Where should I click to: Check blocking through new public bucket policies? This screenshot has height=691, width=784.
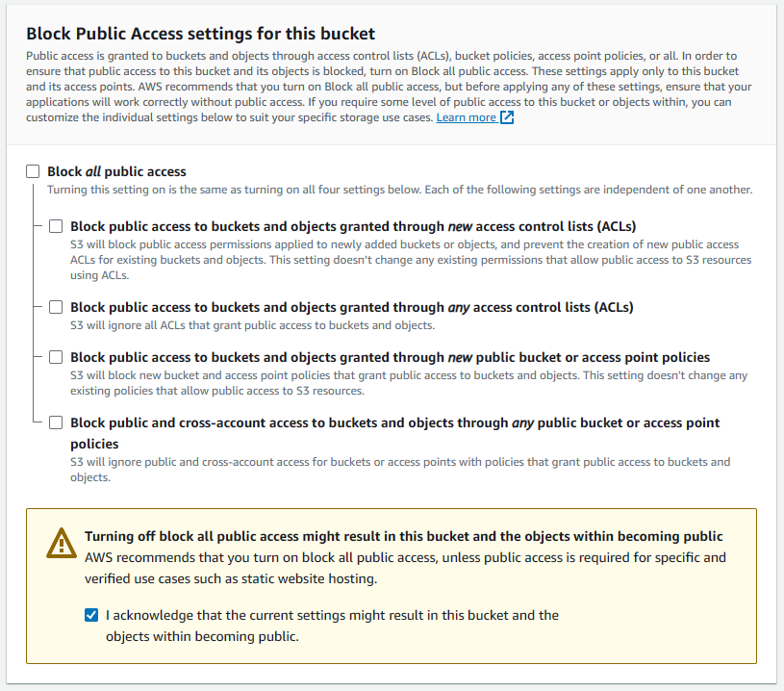pyautogui.click(x=55, y=356)
